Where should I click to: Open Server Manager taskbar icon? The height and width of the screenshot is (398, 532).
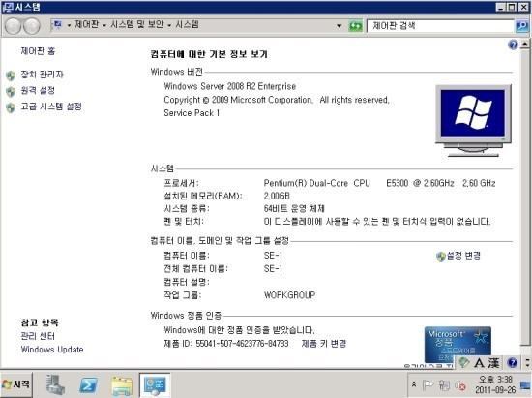(x=55, y=384)
